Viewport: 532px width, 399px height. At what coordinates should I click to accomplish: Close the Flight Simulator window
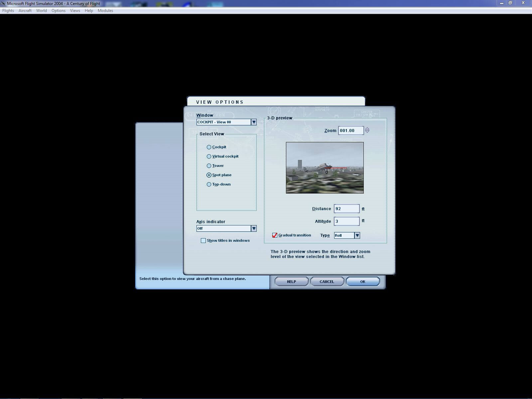[523, 3]
